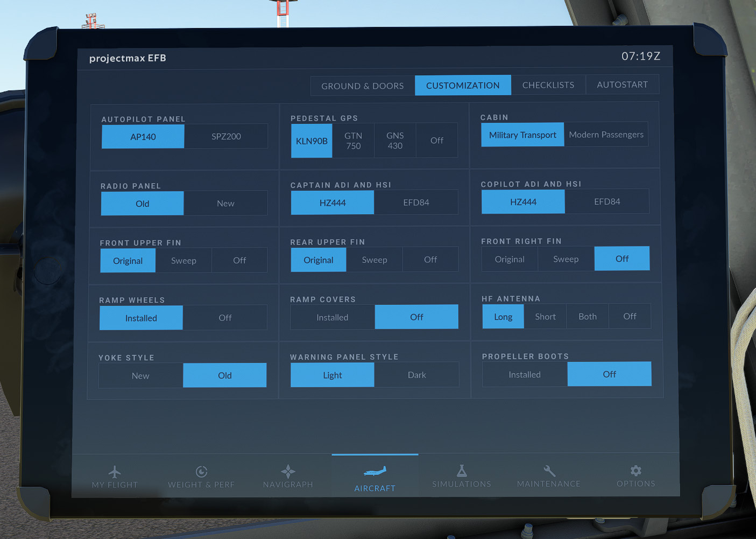Turn Rear Upper Fin Off
Image resolution: width=756 pixels, height=539 pixels.
pyautogui.click(x=430, y=259)
